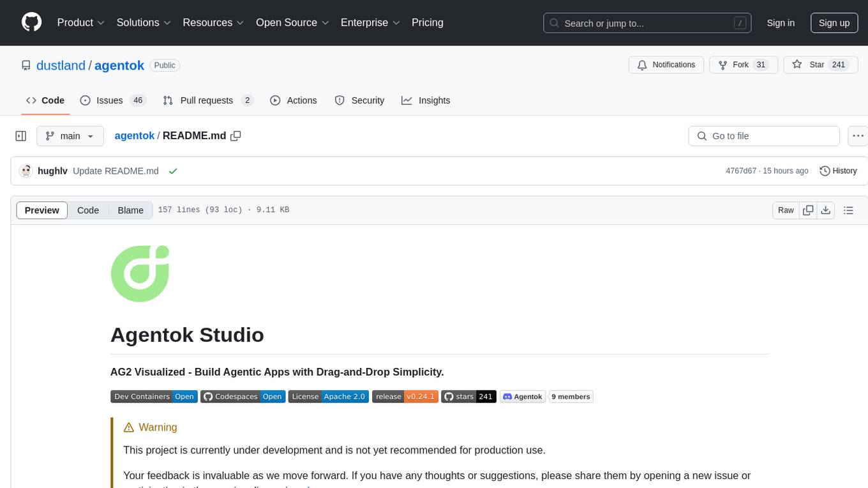The image size is (868, 488).
Task: Click the Agentok Studio heading
Action: pyautogui.click(x=187, y=335)
